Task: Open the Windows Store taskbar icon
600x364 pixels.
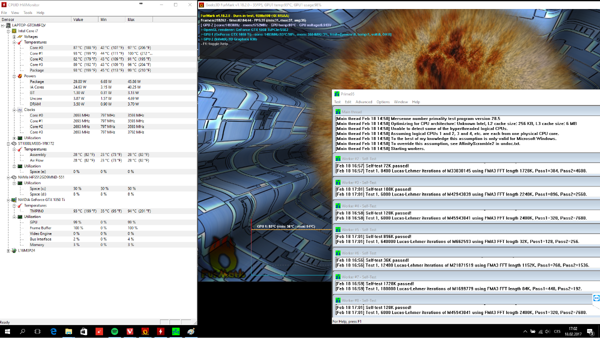Action: click(83, 331)
